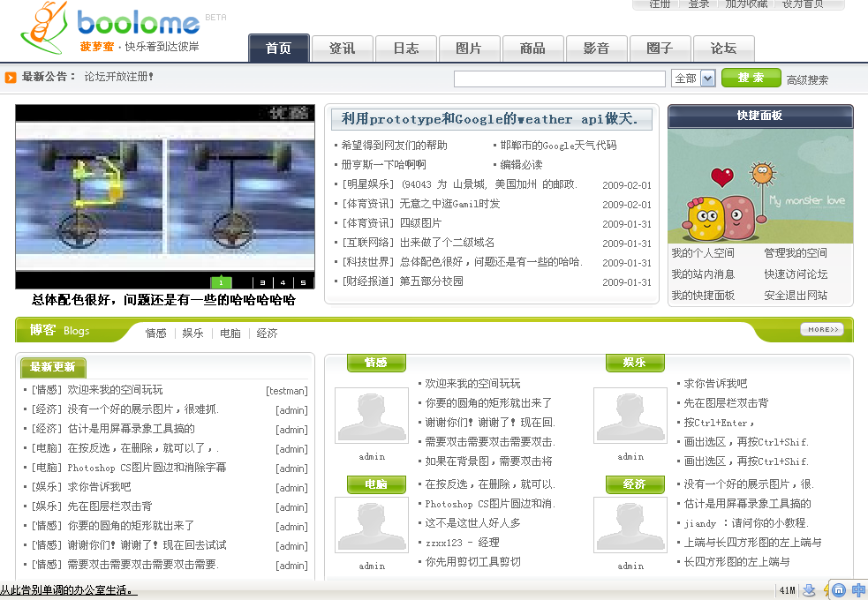
Task: Open [体育资讯] 四级图片 news item
Action: [x=392, y=223]
